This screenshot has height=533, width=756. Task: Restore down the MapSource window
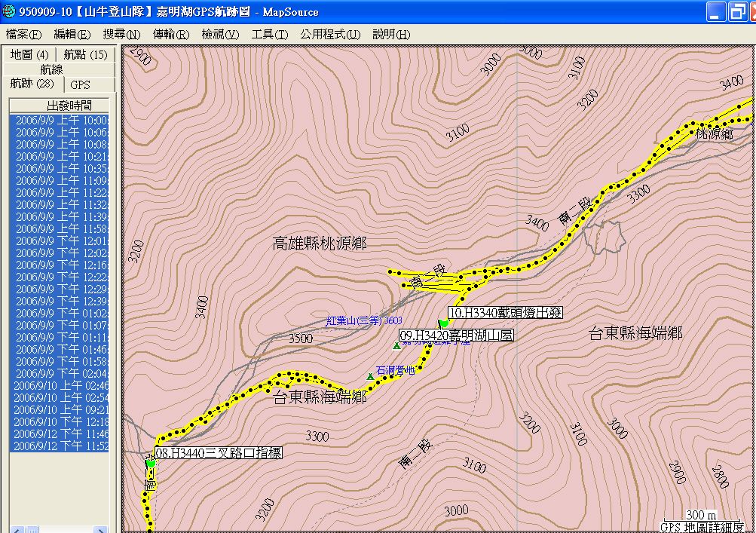click(x=737, y=11)
